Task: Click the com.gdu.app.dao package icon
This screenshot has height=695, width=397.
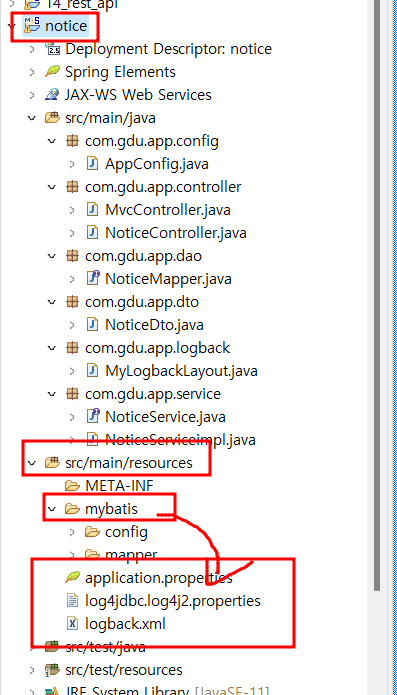Action: tap(72, 256)
